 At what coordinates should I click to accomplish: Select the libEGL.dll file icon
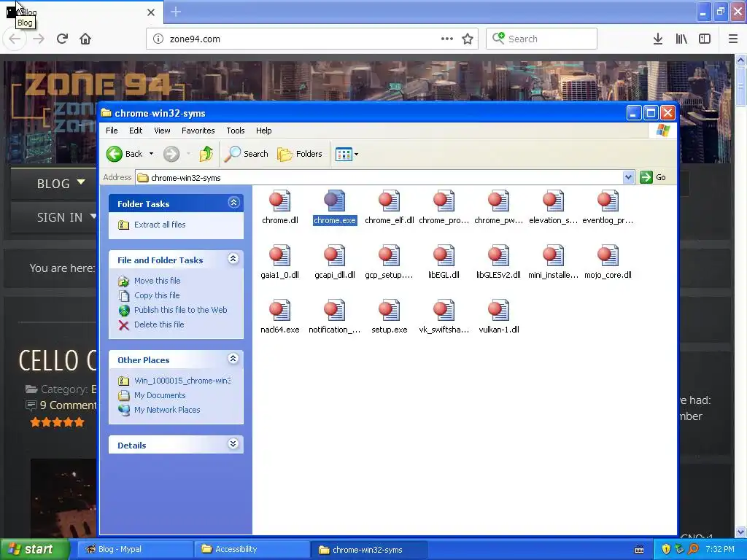coord(444,255)
